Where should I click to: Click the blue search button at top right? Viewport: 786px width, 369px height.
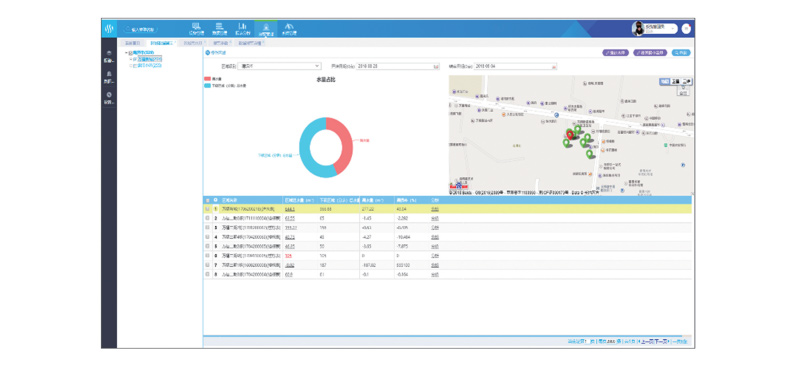pyautogui.click(x=681, y=52)
